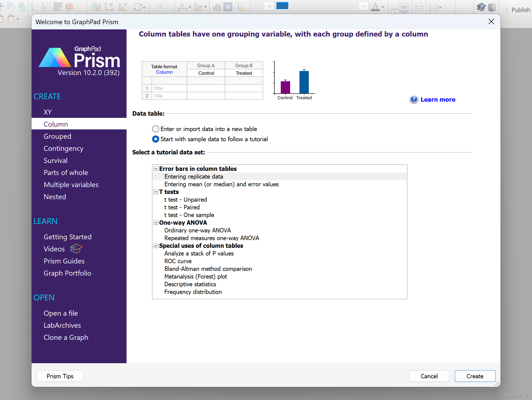Click the graduation cap icon in toolbar
This screenshot has height=400, width=532.
481,7
